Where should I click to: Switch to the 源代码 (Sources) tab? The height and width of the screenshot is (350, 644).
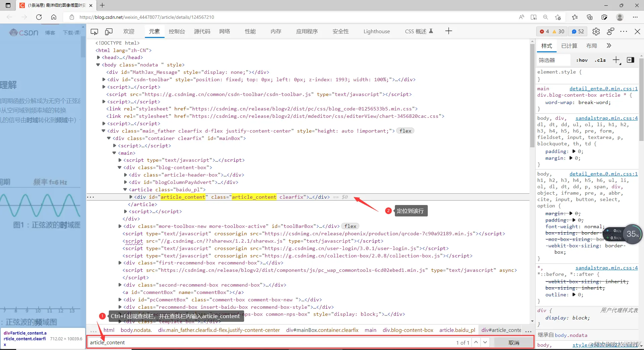[202, 32]
